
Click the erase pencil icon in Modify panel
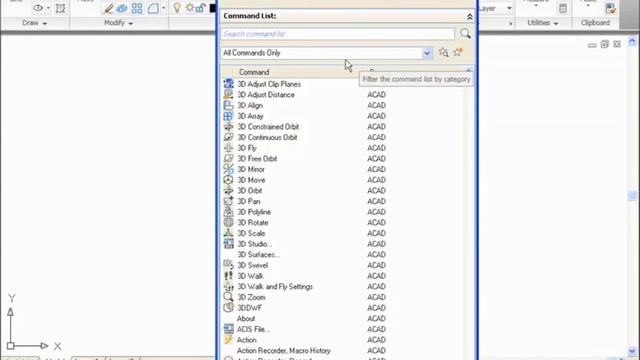(109, 8)
